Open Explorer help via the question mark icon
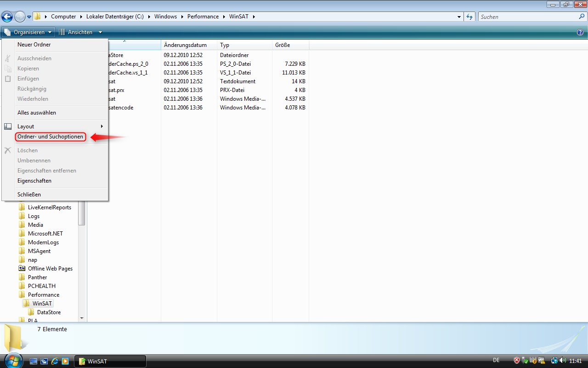This screenshot has height=368, width=588. point(580,32)
